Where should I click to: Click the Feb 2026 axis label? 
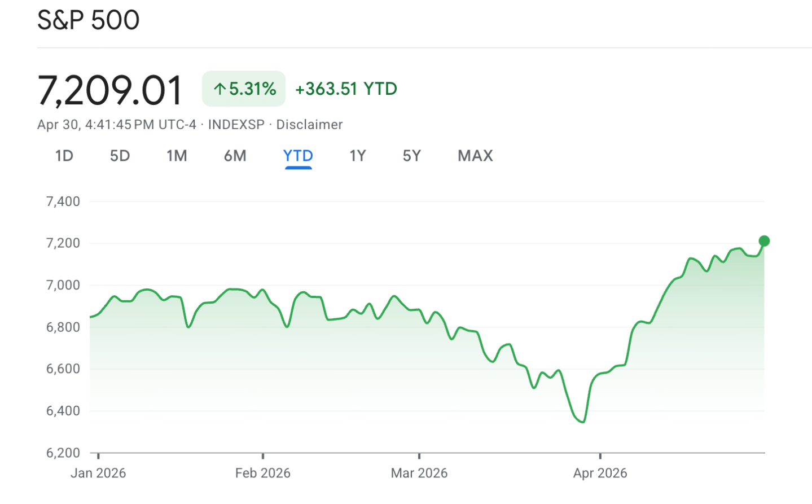(263, 473)
